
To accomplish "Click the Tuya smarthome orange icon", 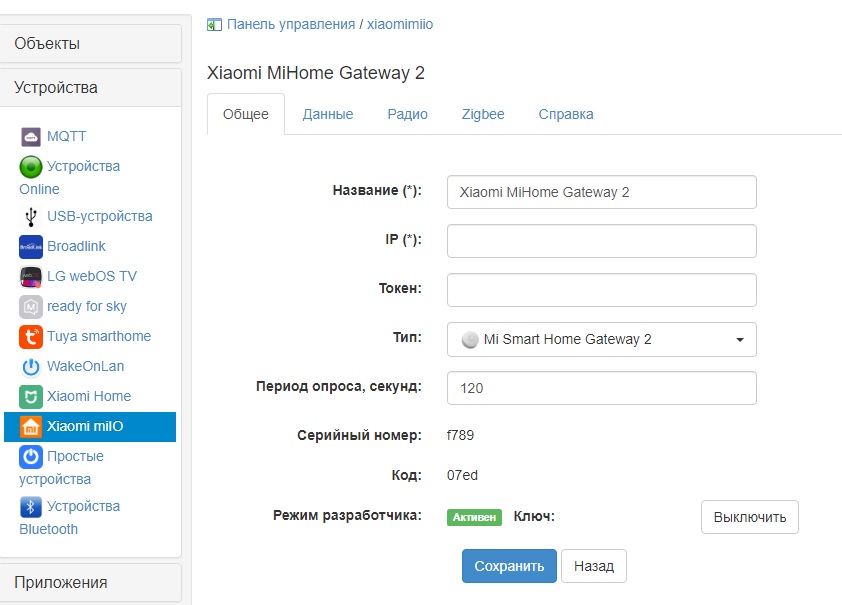I will 30,337.
